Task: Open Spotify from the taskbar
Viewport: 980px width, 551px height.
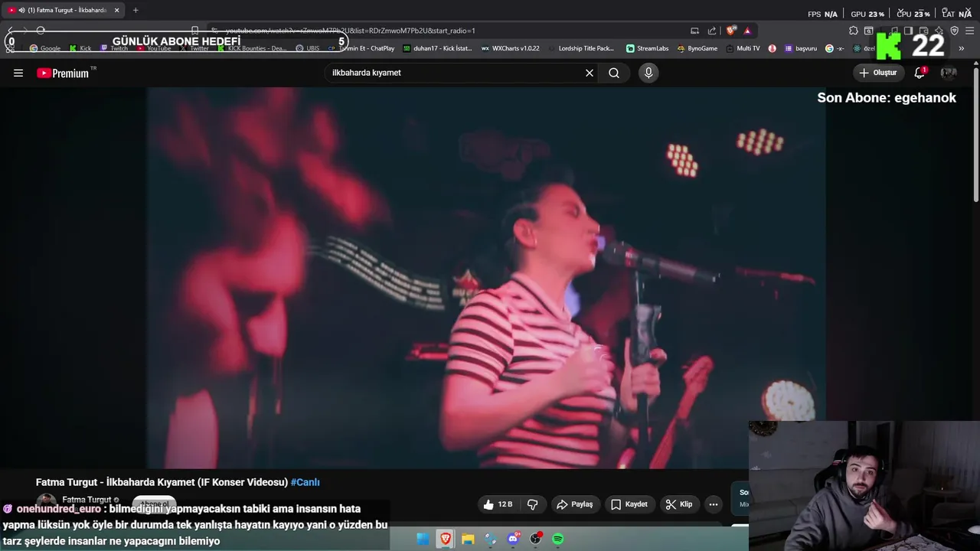Action: pyautogui.click(x=558, y=539)
